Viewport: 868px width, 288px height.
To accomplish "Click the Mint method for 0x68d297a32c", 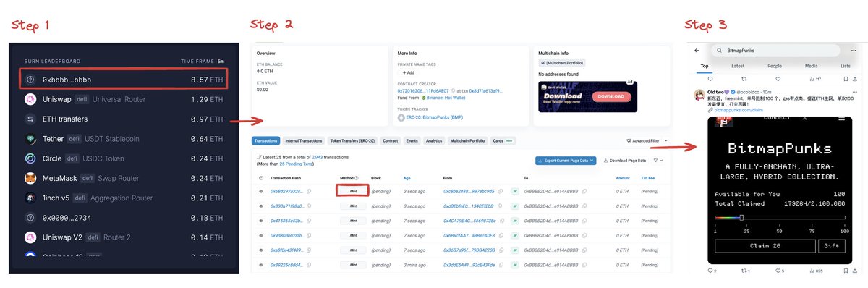I will coord(353,191).
